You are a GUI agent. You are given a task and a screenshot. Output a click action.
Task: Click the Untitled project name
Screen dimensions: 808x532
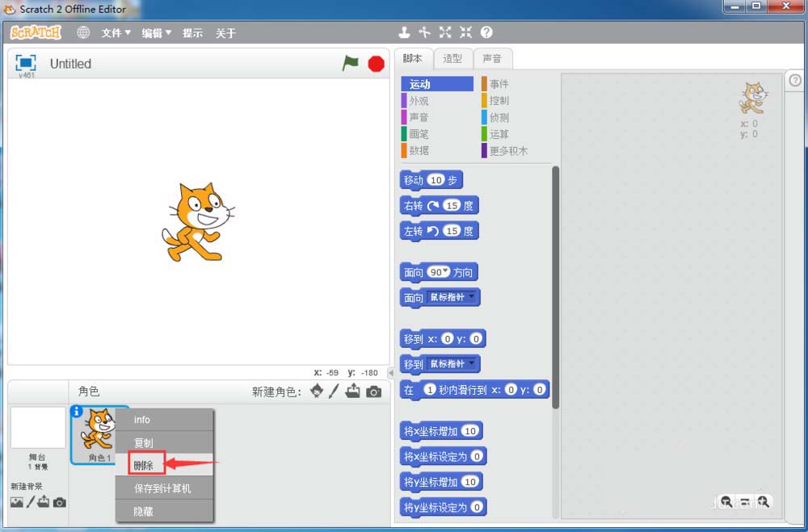click(x=70, y=64)
